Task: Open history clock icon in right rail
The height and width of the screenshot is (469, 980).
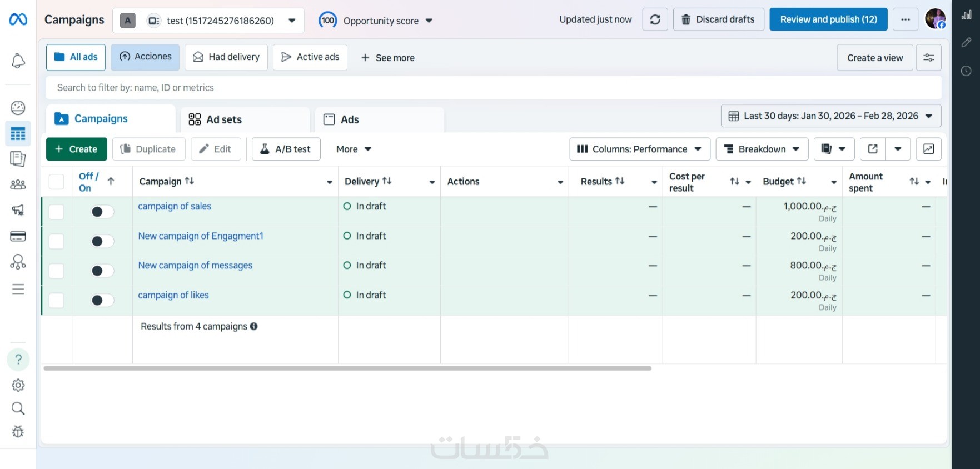Action: tap(967, 71)
